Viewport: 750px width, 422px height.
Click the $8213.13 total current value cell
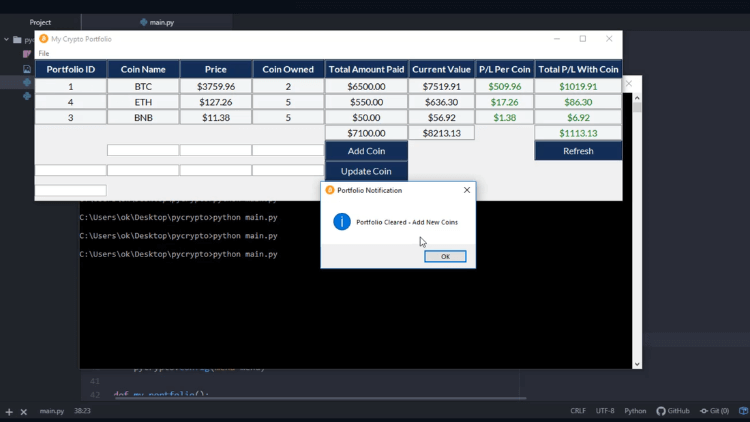point(441,133)
